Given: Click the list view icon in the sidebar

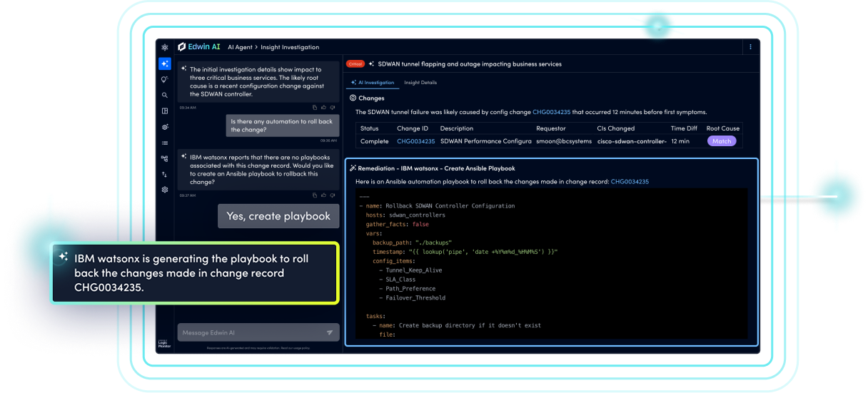Looking at the screenshot, I should (165, 143).
